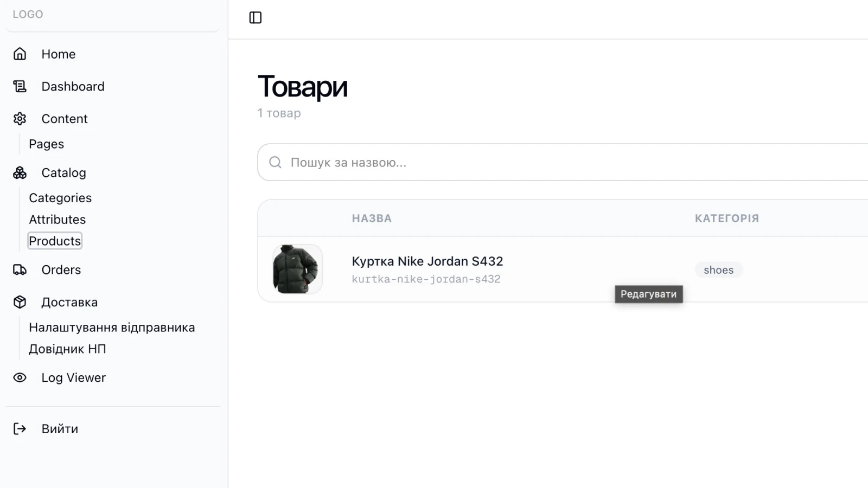Click the Log Viewer eye icon
868x488 pixels.
pyautogui.click(x=20, y=377)
